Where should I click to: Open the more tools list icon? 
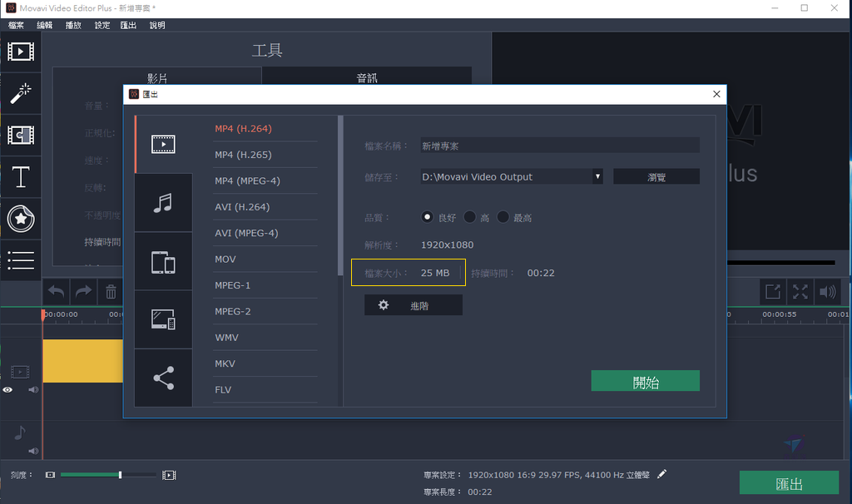pos(21,260)
